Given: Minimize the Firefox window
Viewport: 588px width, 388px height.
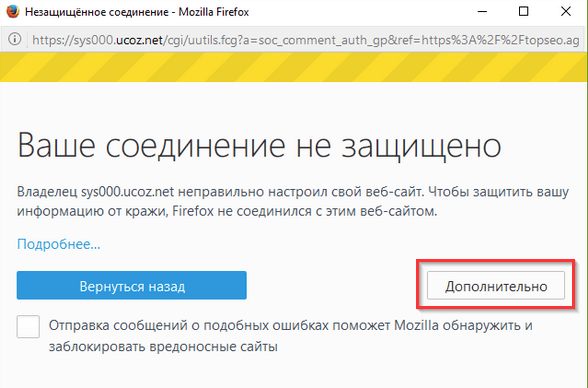Looking at the screenshot, I should 482,12.
